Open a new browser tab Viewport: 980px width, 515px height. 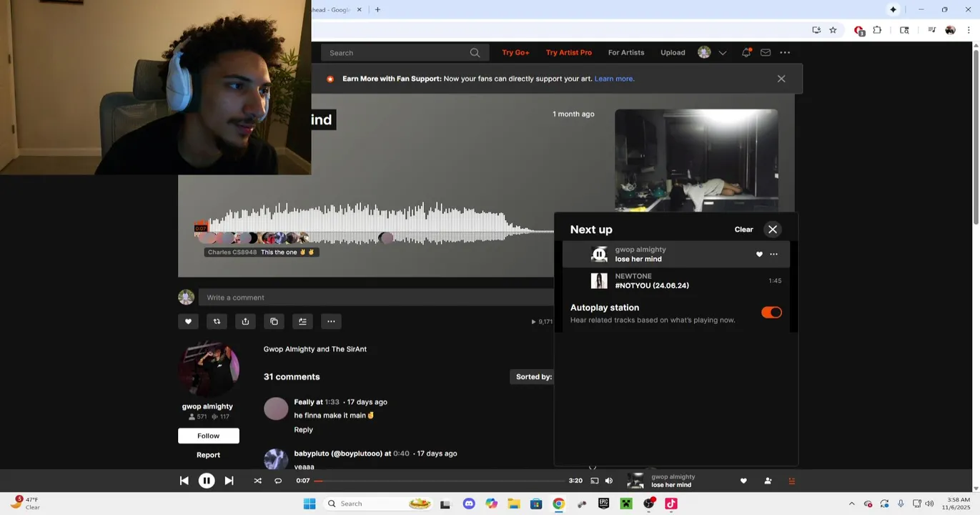coord(377,10)
